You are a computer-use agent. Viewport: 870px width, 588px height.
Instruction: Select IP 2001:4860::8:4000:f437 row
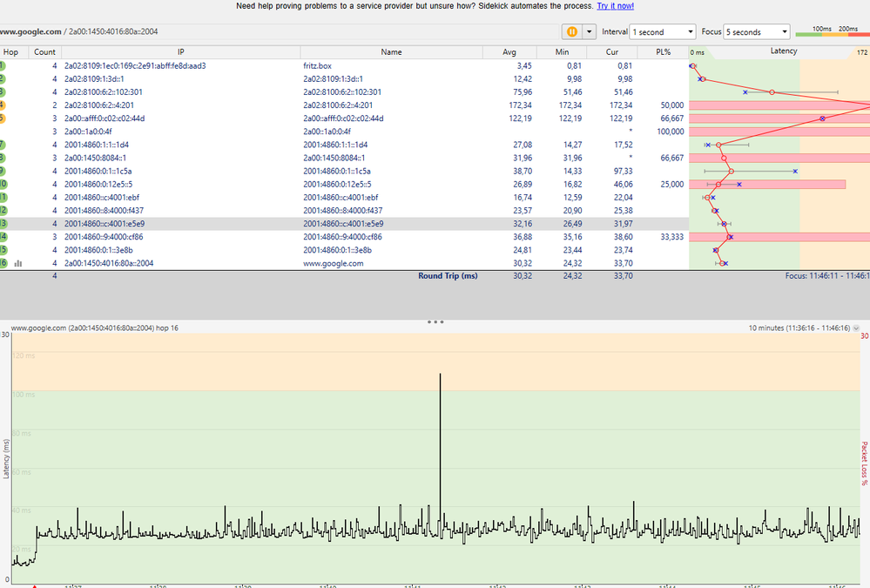[x=104, y=211]
